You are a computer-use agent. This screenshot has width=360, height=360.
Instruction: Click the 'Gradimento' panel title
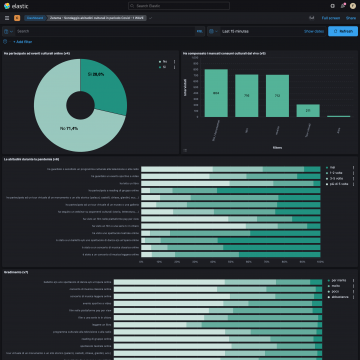16,272
